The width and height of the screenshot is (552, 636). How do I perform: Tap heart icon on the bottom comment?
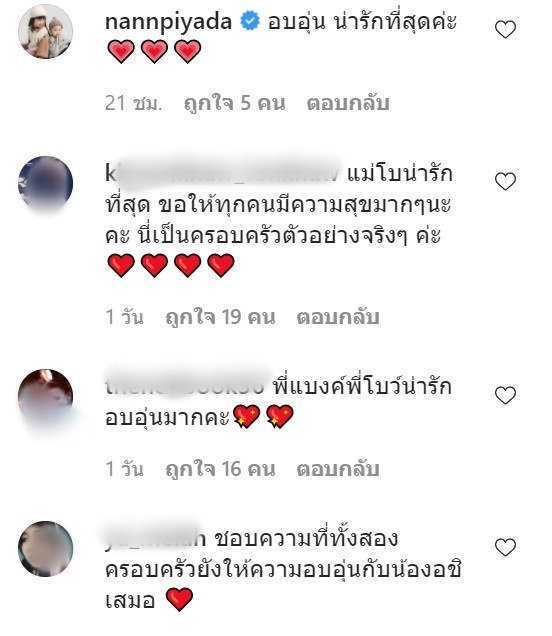505,547
